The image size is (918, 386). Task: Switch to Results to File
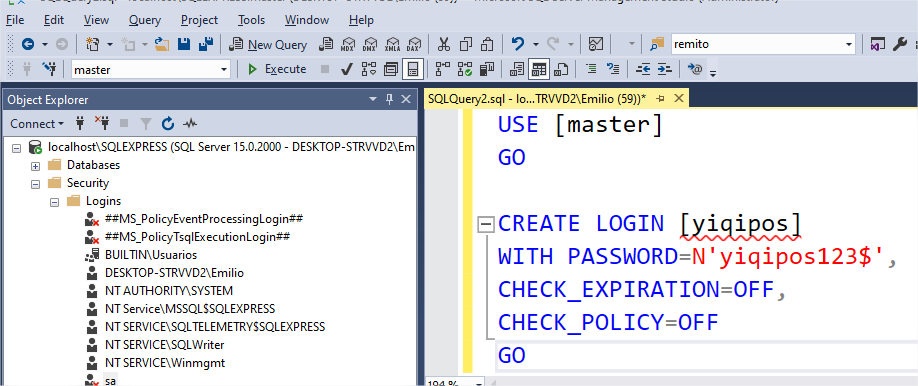(x=561, y=70)
